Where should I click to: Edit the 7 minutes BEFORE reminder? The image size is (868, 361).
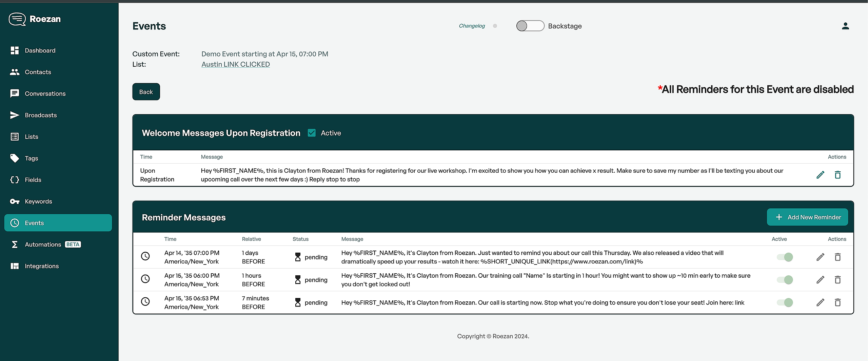pyautogui.click(x=820, y=302)
